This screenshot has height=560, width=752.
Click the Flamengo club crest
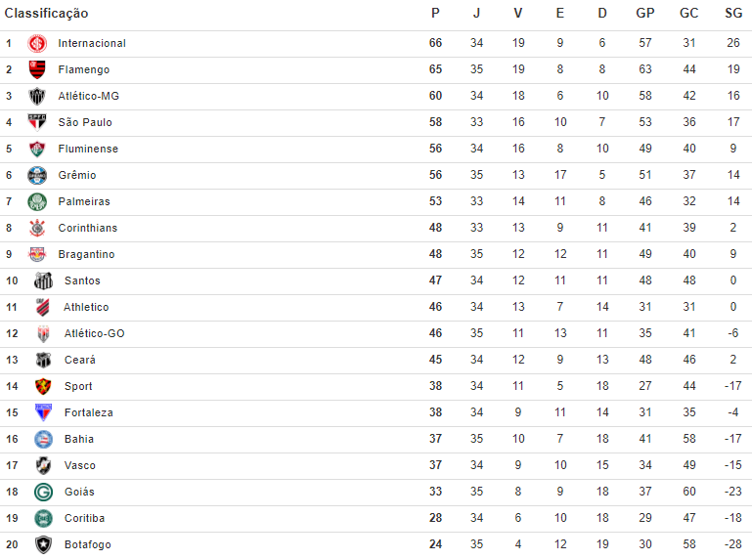[37, 70]
